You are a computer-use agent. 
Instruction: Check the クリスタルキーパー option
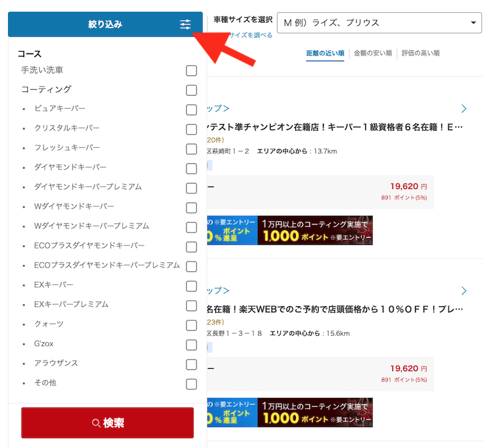(191, 129)
